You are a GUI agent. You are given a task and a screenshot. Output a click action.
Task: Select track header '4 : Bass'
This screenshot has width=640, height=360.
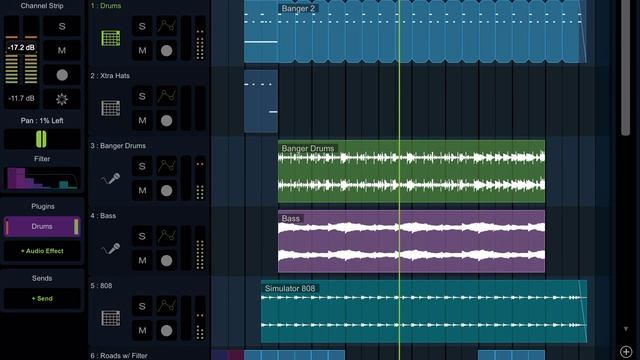click(103, 216)
